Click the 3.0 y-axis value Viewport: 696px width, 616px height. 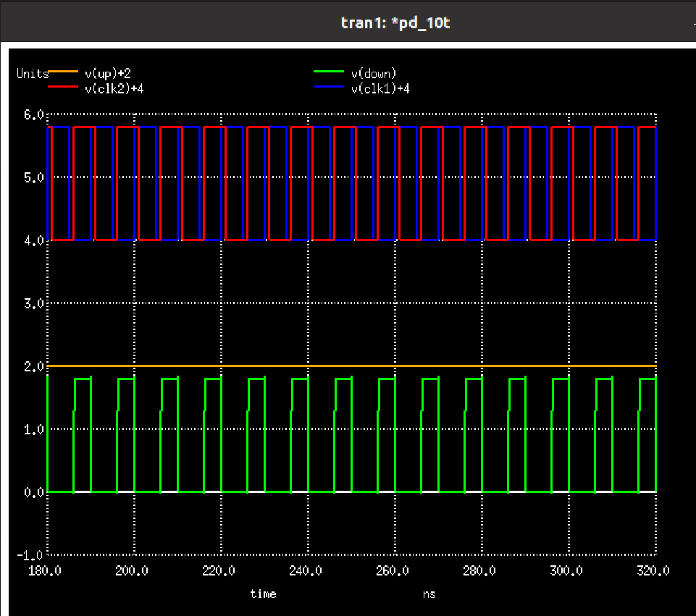click(x=34, y=304)
